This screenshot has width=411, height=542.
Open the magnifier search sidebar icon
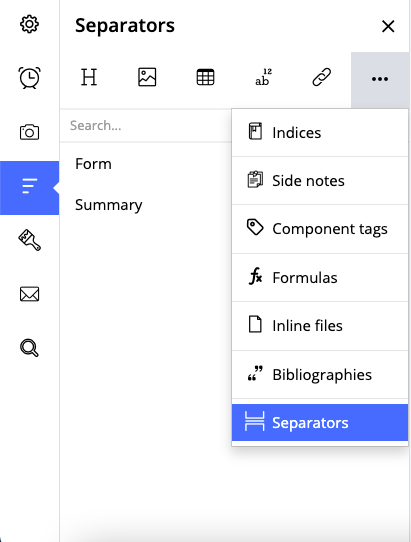tap(29, 348)
